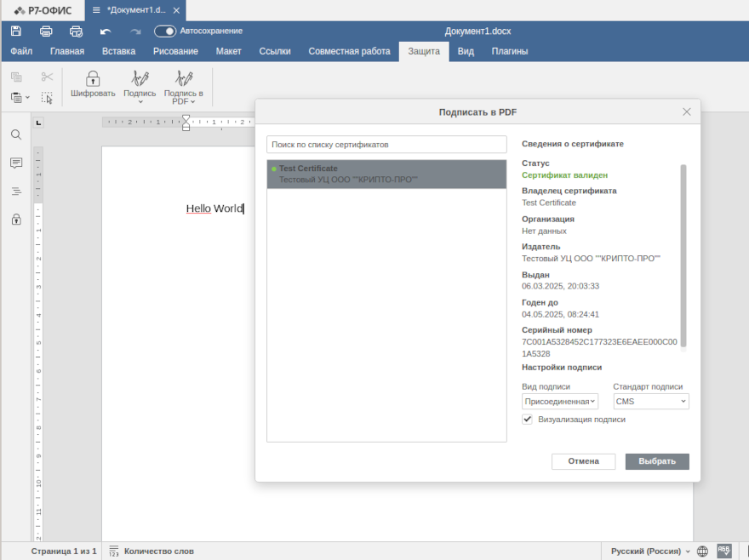Switch to the Ссылки tab
This screenshot has height=560, width=749.
coord(274,51)
